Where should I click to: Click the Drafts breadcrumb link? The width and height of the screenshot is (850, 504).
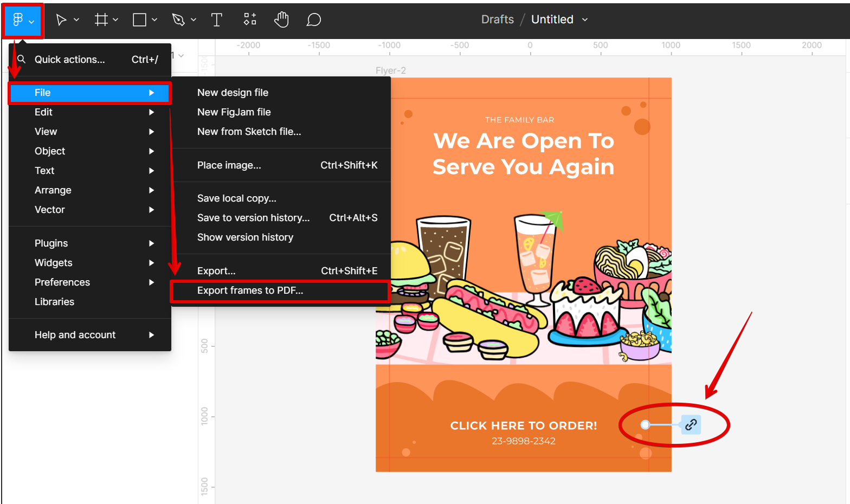point(497,20)
